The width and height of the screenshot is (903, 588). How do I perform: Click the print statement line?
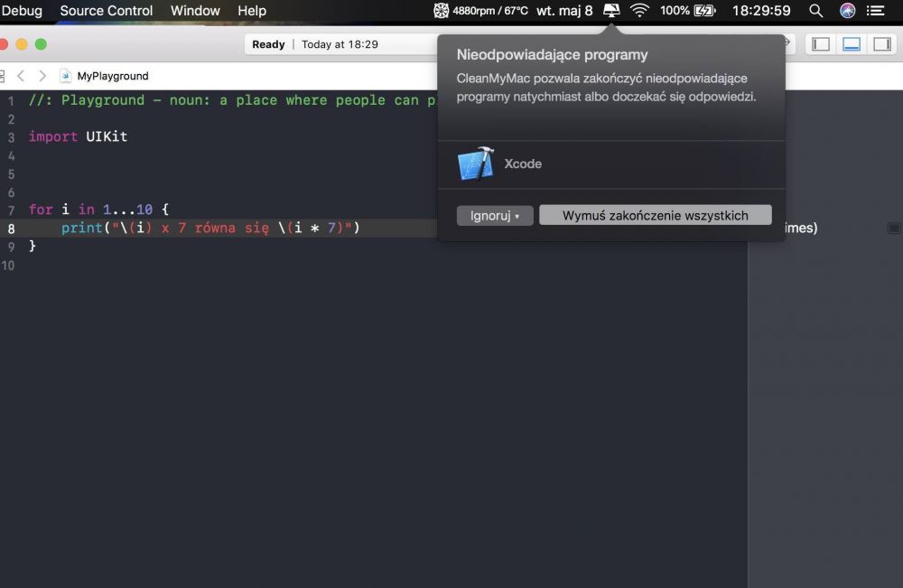click(210, 228)
